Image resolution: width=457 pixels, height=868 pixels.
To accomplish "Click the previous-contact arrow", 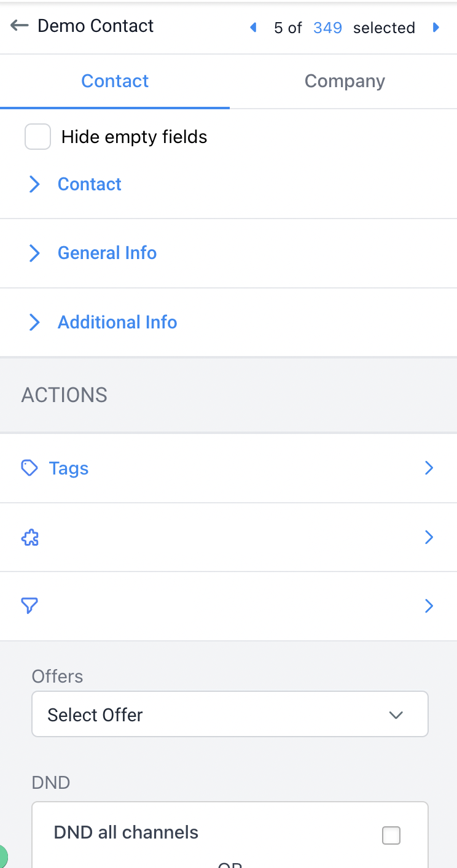I will pos(252,27).
